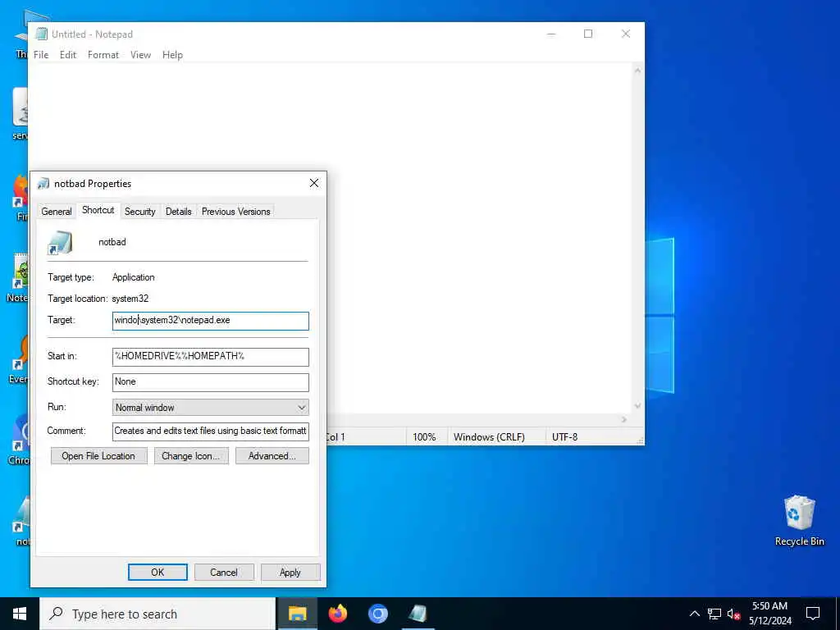Click the Change Icon button
This screenshot has height=630, width=840.
[x=191, y=456]
